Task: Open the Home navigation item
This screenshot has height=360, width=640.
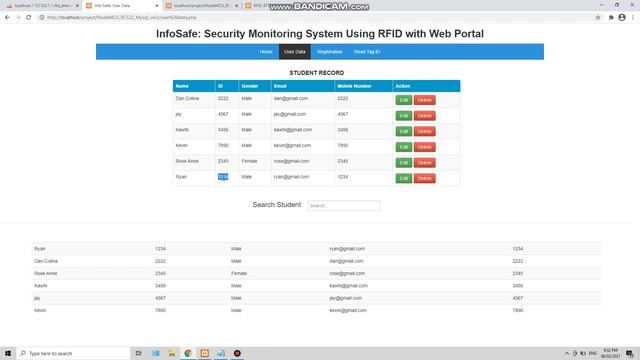Action: (x=266, y=52)
